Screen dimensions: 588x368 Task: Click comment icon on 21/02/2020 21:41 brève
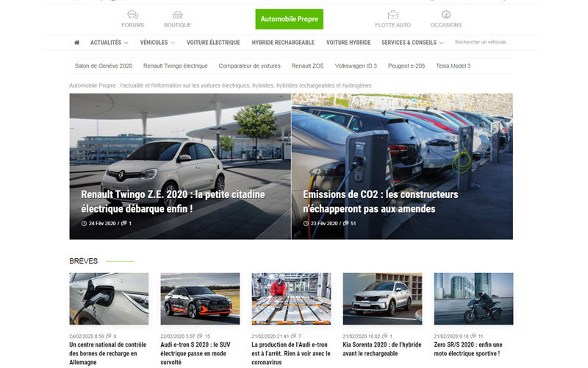click(x=293, y=336)
